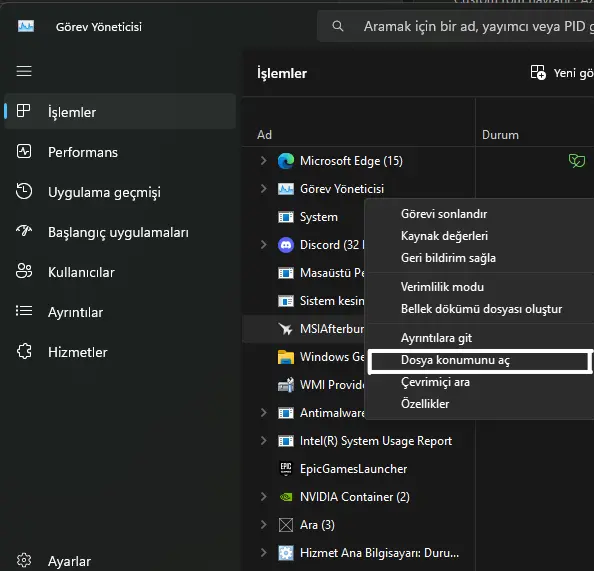Select the Sistem kesintileri row text
Image resolution: width=595 pixels, height=571 pixels.
pos(332,301)
